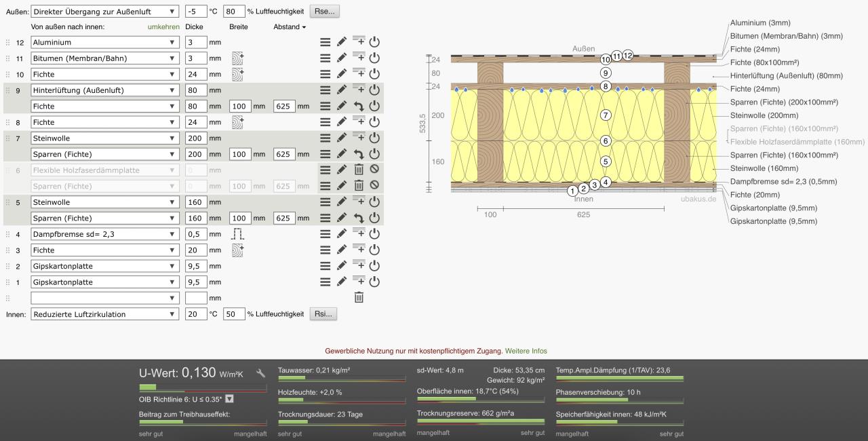The height and width of the screenshot is (441, 868).
Task: Edit layer 7 Steinwolle with the pencil icon
Action: coord(342,138)
